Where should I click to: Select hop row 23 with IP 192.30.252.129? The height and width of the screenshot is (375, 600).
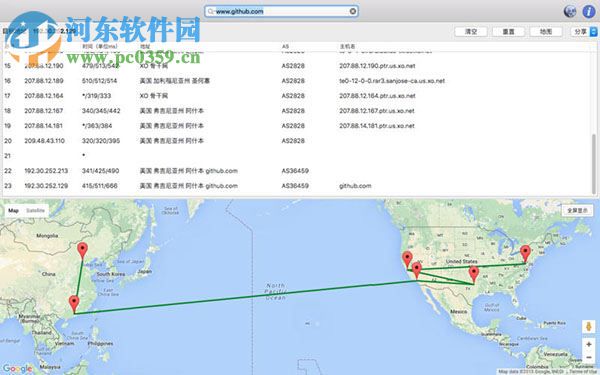(x=297, y=186)
